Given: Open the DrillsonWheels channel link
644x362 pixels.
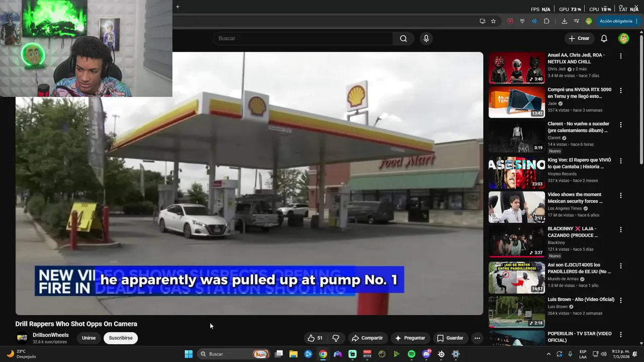Looking at the screenshot, I should (50, 335).
